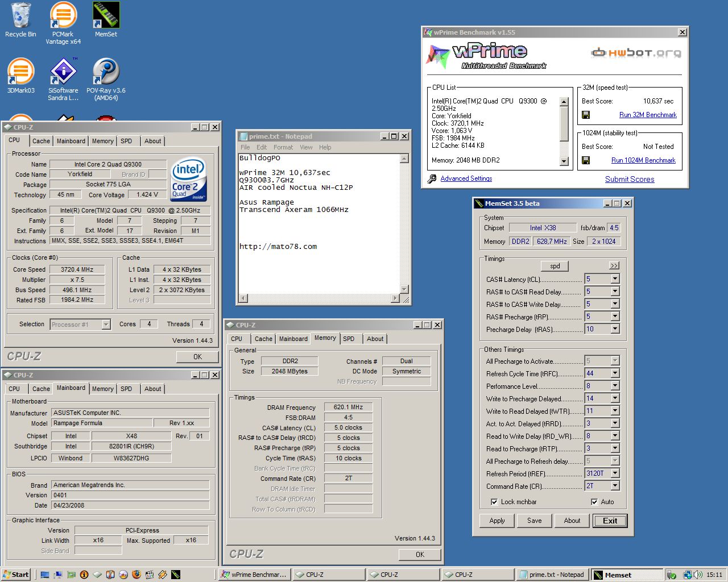Click the floppy save icon for 1024M test
The width and height of the screenshot is (728, 582).
[x=586, y=160]
